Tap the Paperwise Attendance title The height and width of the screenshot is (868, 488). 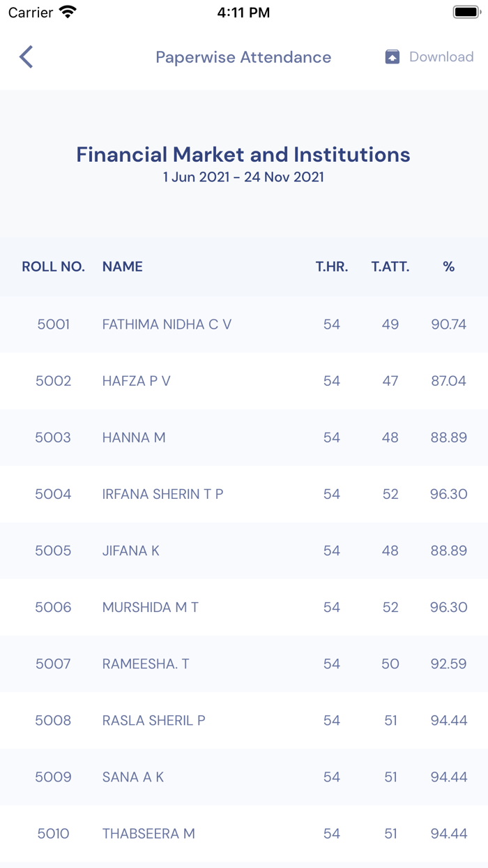point(243,57)
